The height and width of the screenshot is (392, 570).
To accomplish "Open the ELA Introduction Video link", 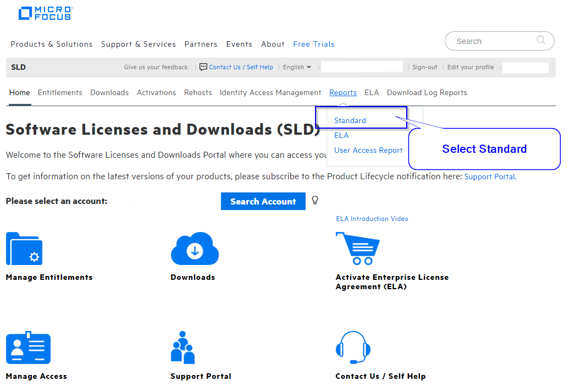I will [x=372, y=219].
